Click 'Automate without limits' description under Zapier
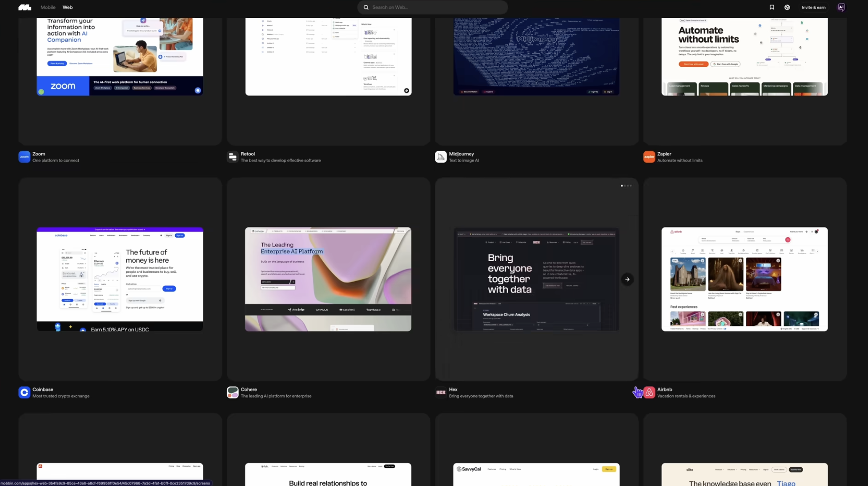Viewport: 868px width, 486px height. click(679, 161)
